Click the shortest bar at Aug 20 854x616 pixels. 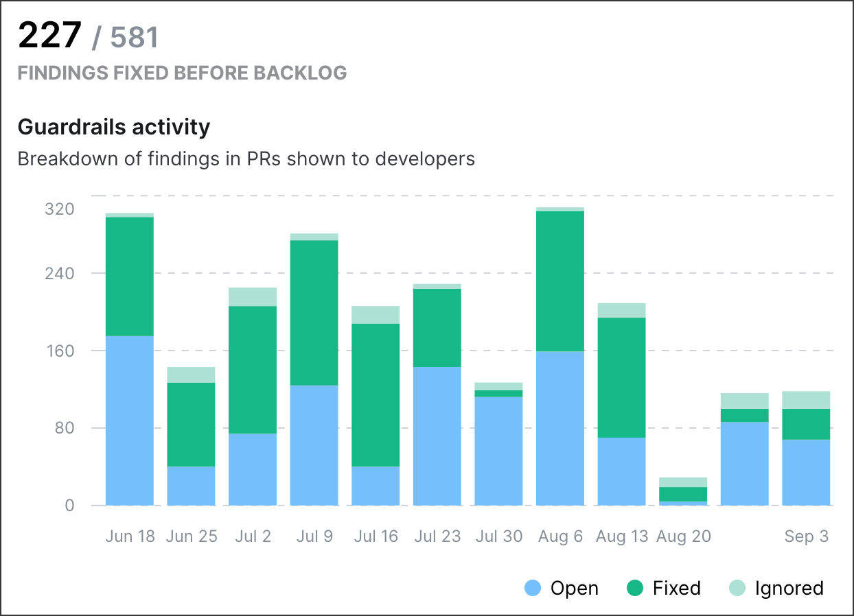point(683,490)
